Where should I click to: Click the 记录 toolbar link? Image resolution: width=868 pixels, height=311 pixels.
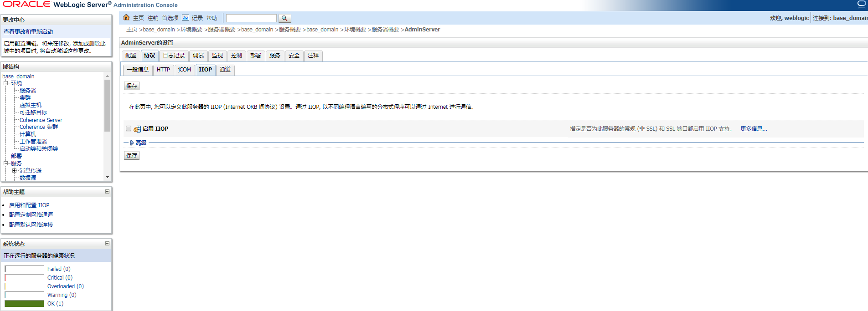(x=197, y=18)
